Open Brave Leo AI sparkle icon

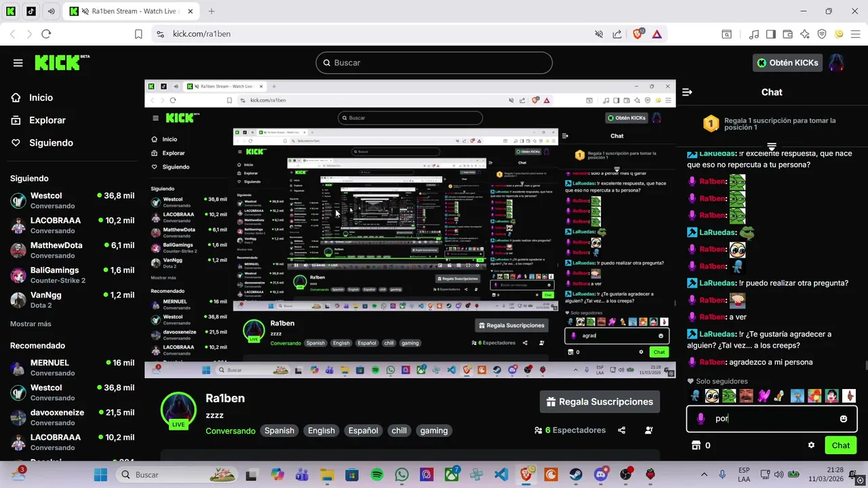[x=805, y=34]
